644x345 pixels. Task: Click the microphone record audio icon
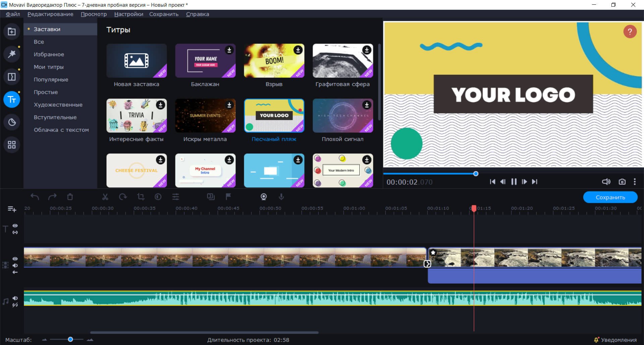click(x=281, y=197)
